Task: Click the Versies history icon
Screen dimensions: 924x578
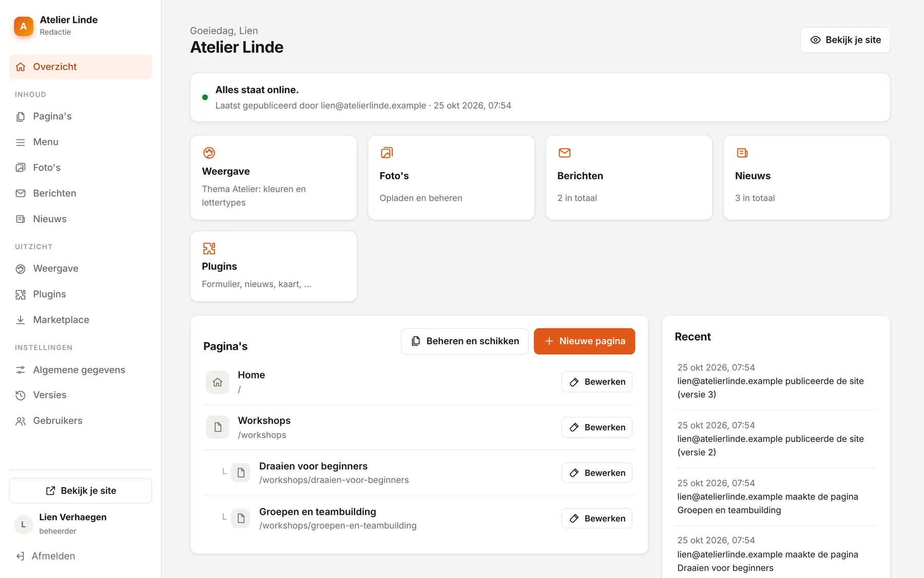Action: (x=21, y=395)
